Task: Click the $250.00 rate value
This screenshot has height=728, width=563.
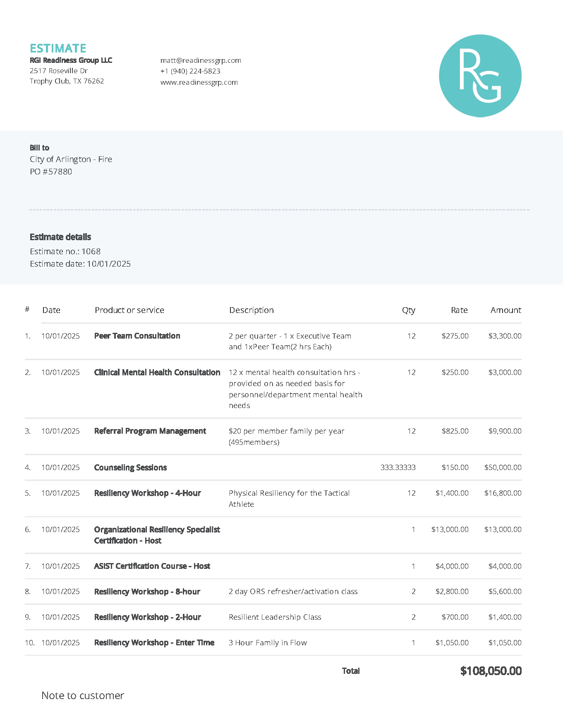Action: pyautogui.click(x=455, y=372)
